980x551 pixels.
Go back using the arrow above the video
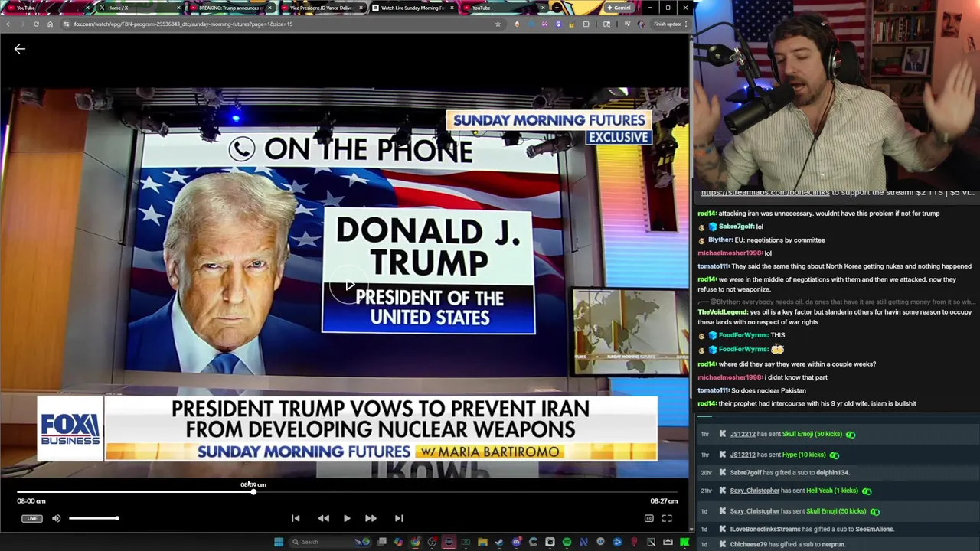pyautogui.click(x=20, y=49)
